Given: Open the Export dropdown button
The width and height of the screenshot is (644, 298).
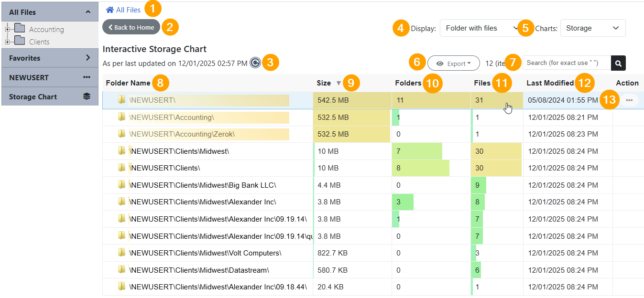Looking at the screenshot, I should (x=453, y=63).
